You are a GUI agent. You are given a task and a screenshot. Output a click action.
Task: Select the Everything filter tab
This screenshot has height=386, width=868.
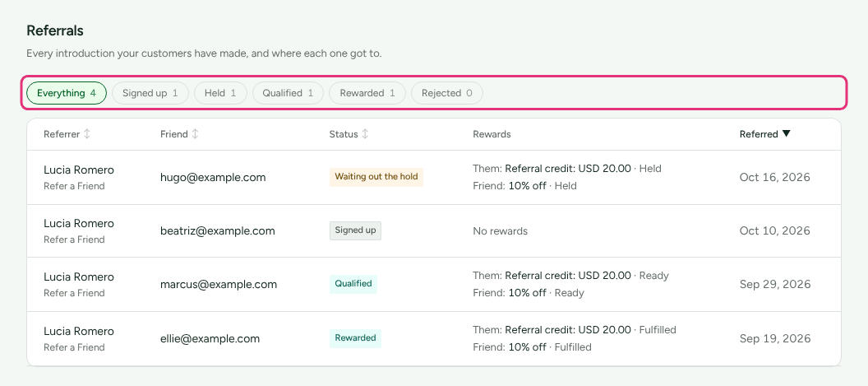click(67, 93)
